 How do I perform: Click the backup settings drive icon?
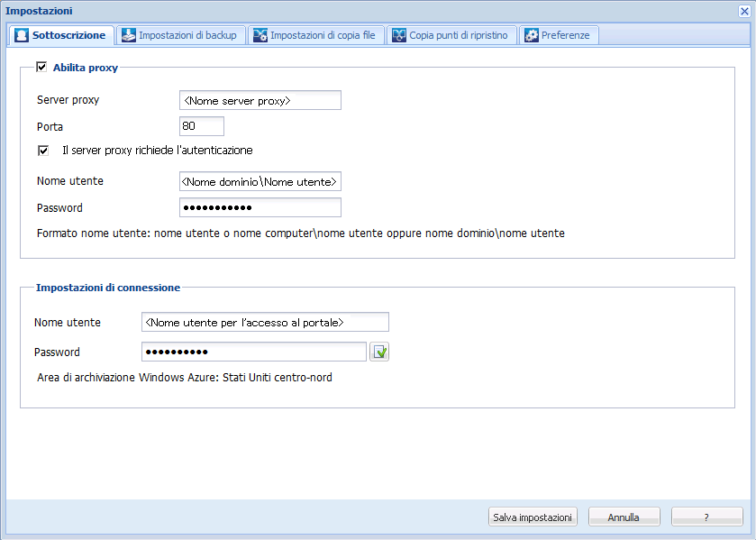pyautogui.click(x=129, y=35)
